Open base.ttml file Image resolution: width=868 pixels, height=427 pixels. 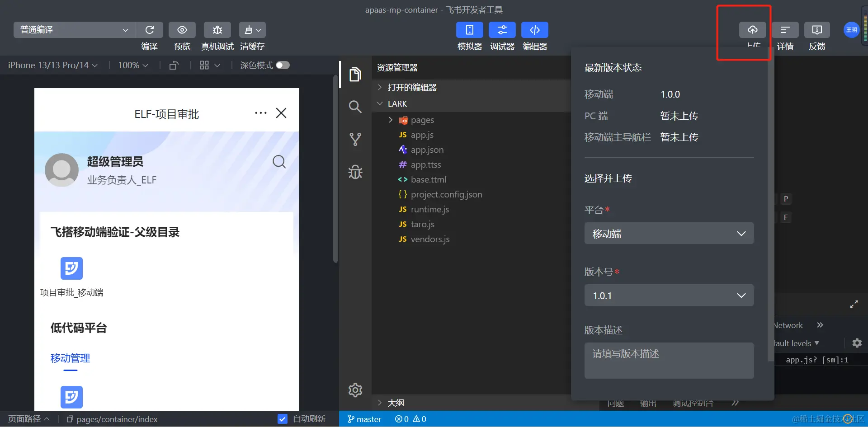[x=471, y=180]
